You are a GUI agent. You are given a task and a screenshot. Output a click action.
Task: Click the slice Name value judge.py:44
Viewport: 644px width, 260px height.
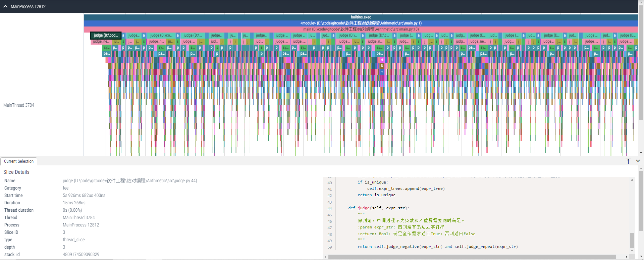(x=130, y=180)
